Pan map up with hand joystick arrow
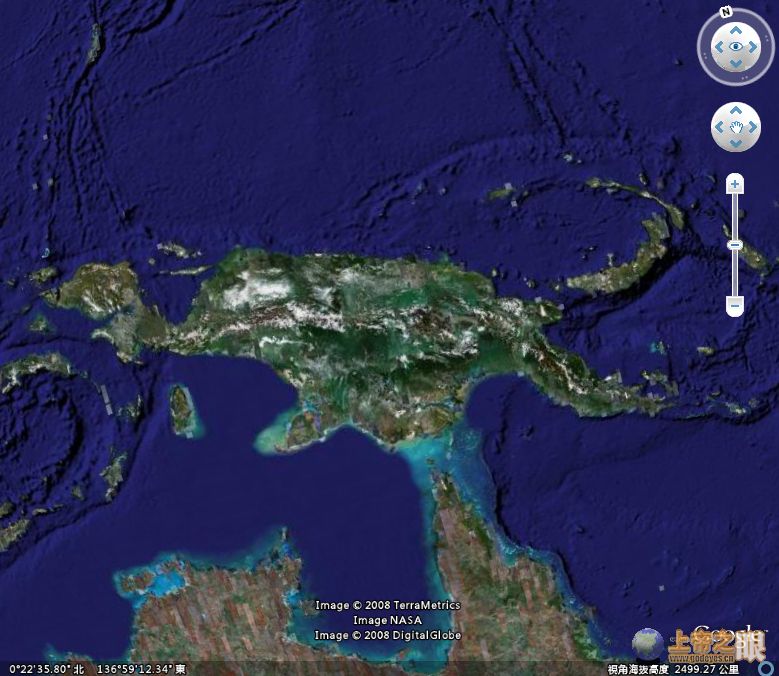779x676 pixels. [736, 111]
